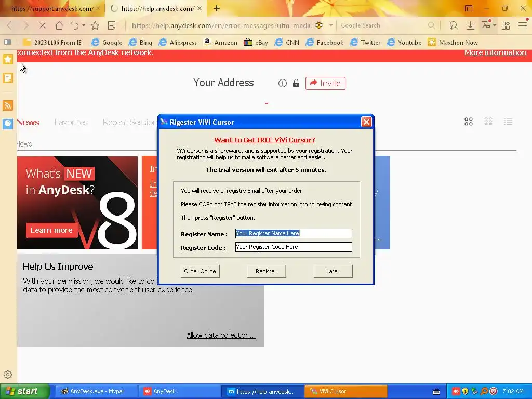Stop loading the page with X button
The width and height of the screenshot is (532, 399).
[43, 25]
